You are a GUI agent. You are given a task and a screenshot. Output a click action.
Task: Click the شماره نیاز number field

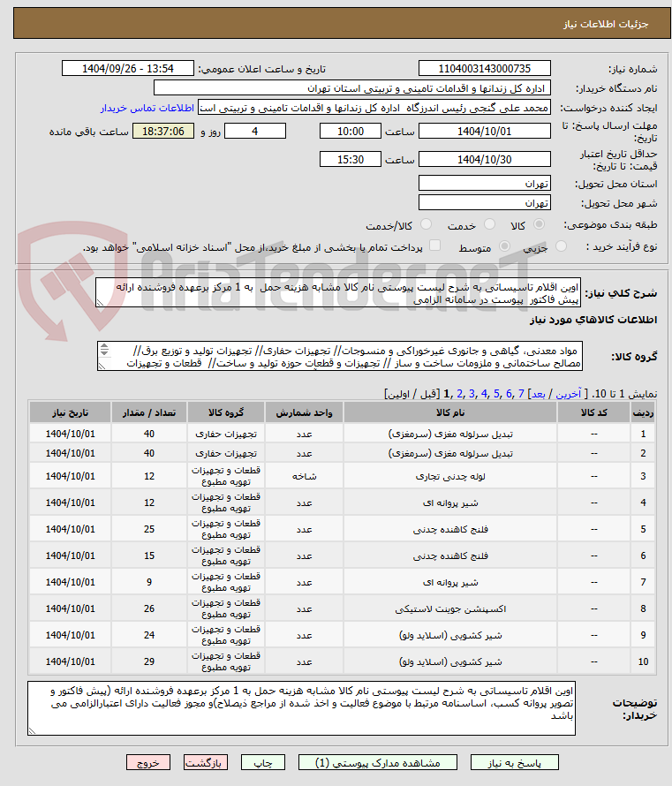pyautogui.click(x=485, y=68)
